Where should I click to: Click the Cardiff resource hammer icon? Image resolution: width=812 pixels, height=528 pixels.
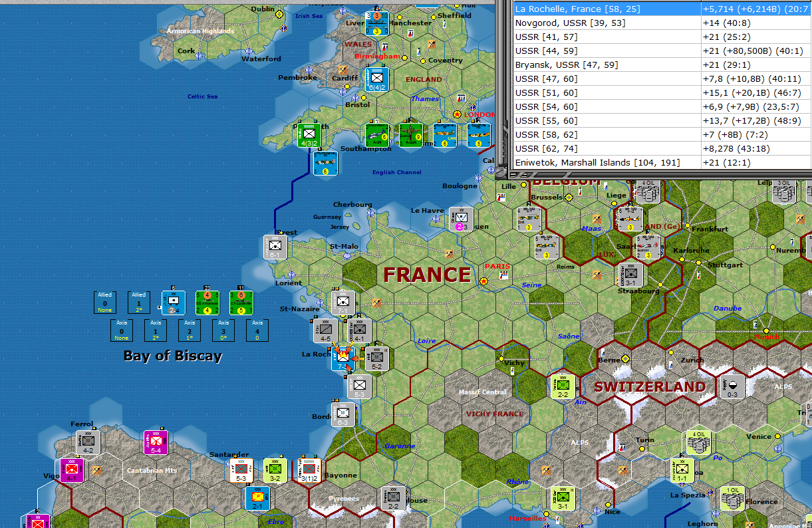344,69
